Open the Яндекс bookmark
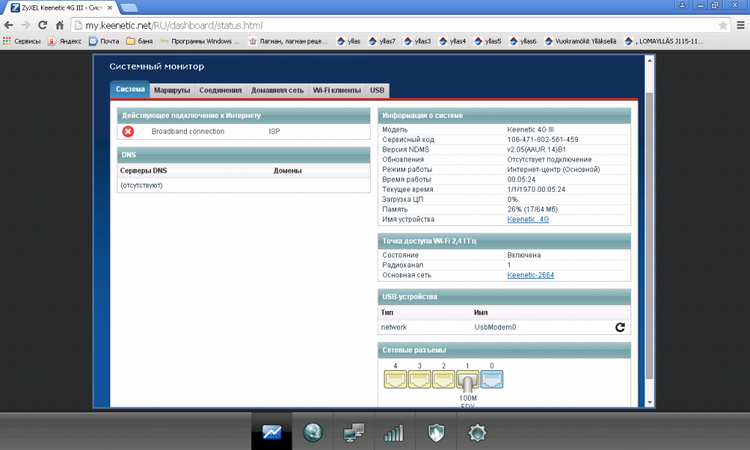750x450 pixels. coord(65,41)
